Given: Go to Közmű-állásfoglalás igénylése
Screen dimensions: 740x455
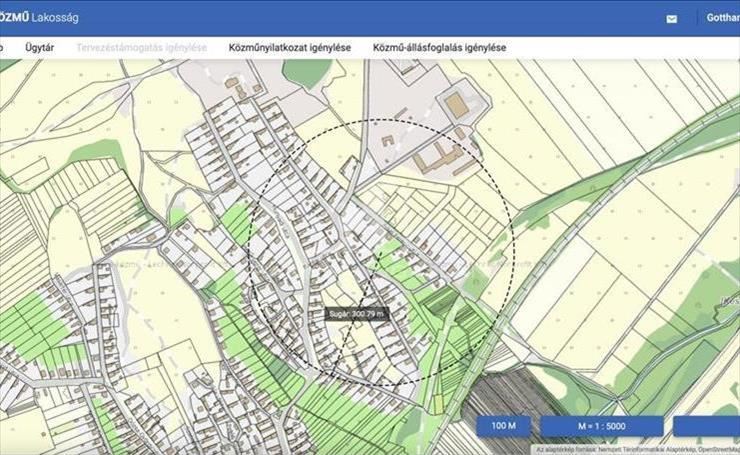Looking at the screenshot, I should click(x=439, y=47).
